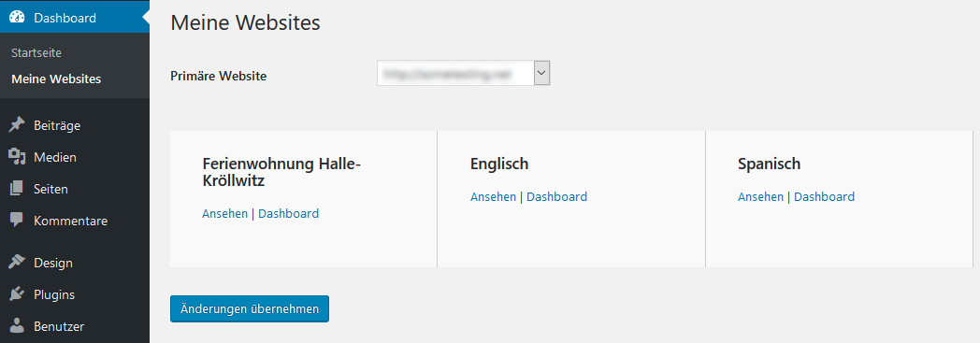The width and height of the screenshot is (980, 343).
Task: Apply changes with Änderungen übernehmen button
Action: point(250,308)
